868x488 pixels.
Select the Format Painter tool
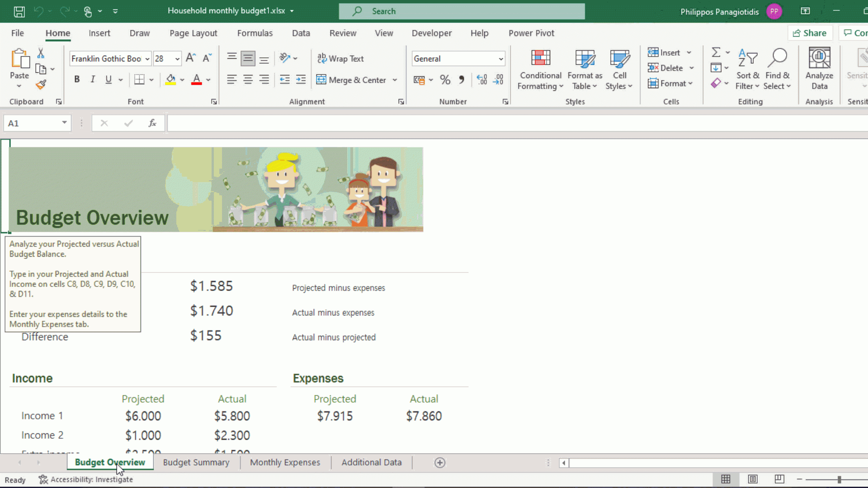point(41,84)
